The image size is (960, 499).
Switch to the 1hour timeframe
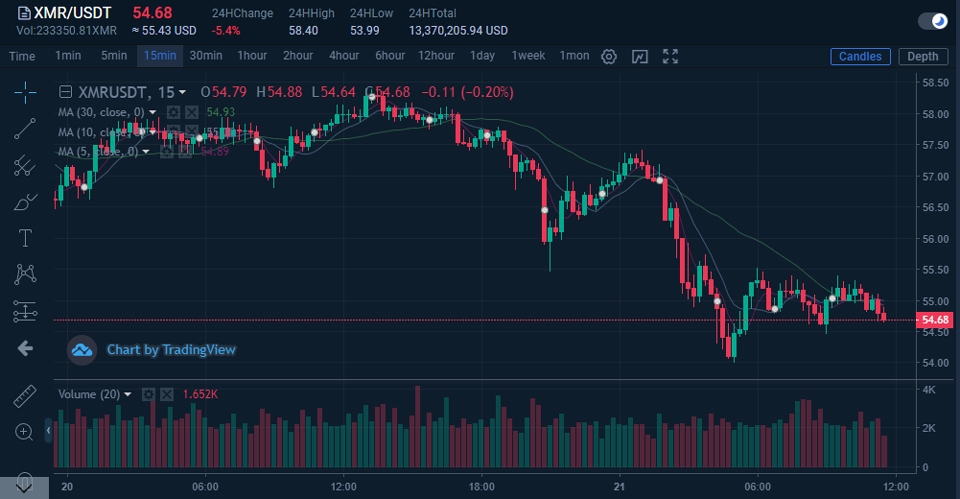[x=252, y=56]
